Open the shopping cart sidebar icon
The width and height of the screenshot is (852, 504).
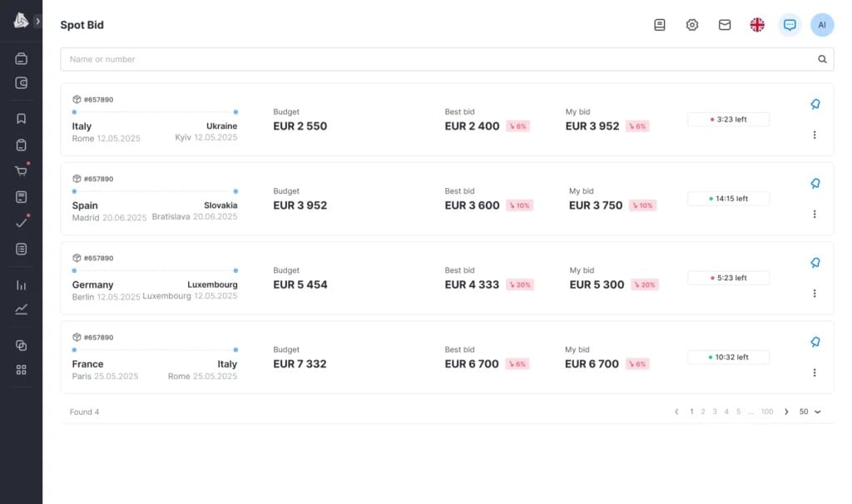22,171
